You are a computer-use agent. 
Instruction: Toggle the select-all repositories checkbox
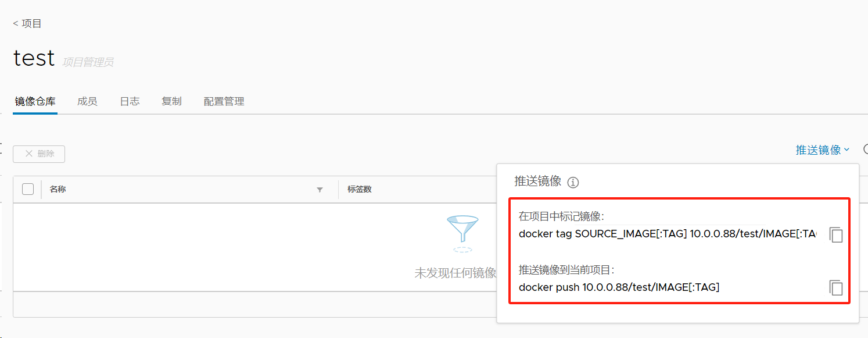click(28, 189)
